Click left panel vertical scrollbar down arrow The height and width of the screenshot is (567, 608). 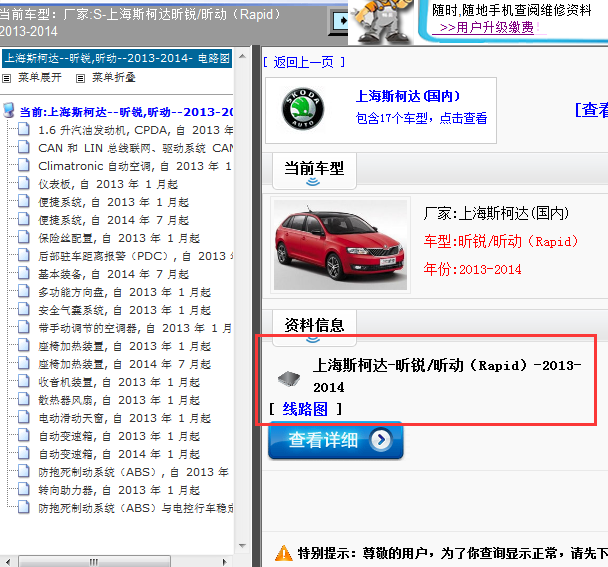pos(242,546)
